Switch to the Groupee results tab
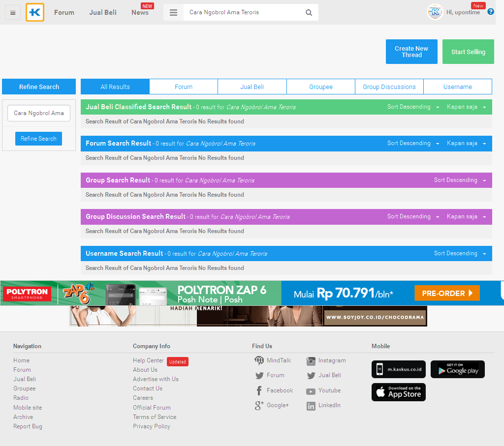Viewport: 504px width, 446px height. click(321, 87)
